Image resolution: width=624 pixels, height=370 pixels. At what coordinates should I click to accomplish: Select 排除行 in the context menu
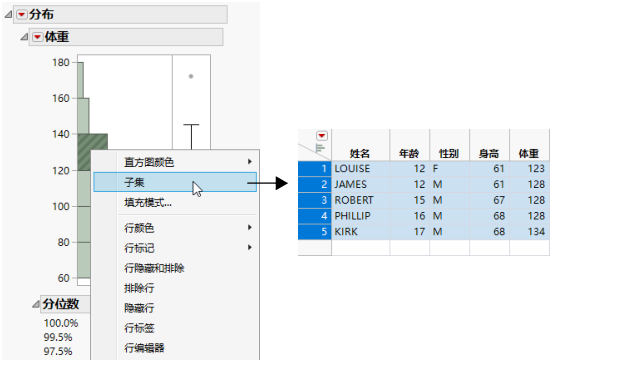tap(175, 288)
